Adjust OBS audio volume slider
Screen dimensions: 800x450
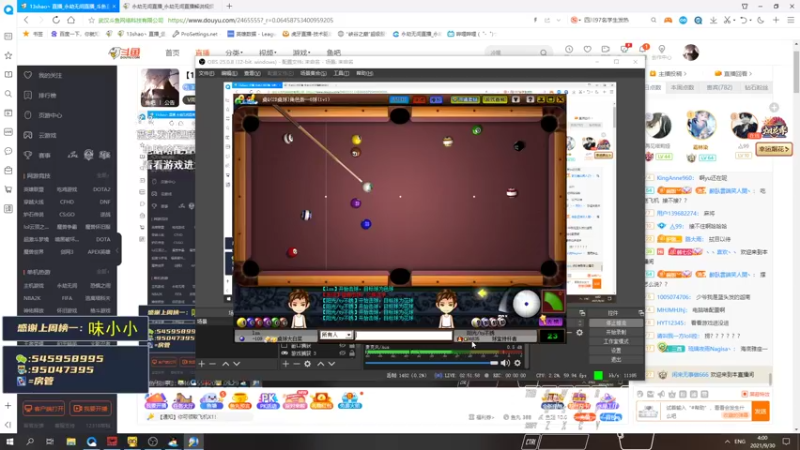[432, 363]
